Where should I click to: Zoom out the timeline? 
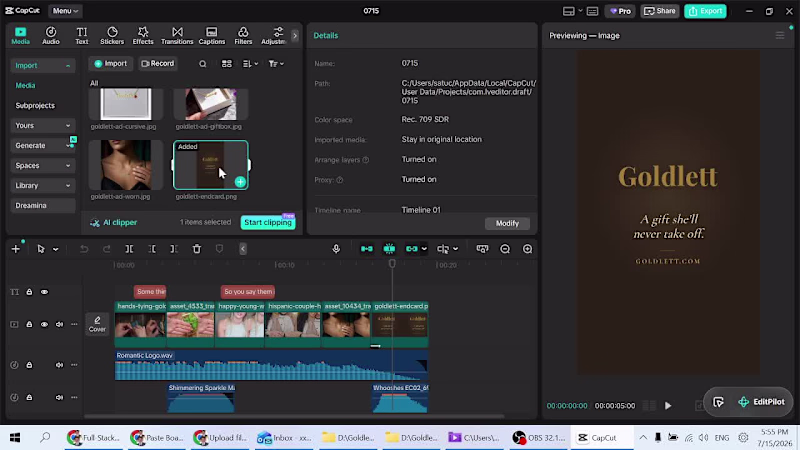(x=505, y=249)
